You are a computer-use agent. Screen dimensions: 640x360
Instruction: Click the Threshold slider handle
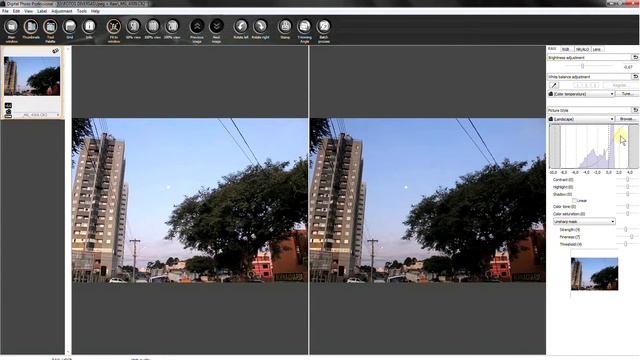point(625,244)
